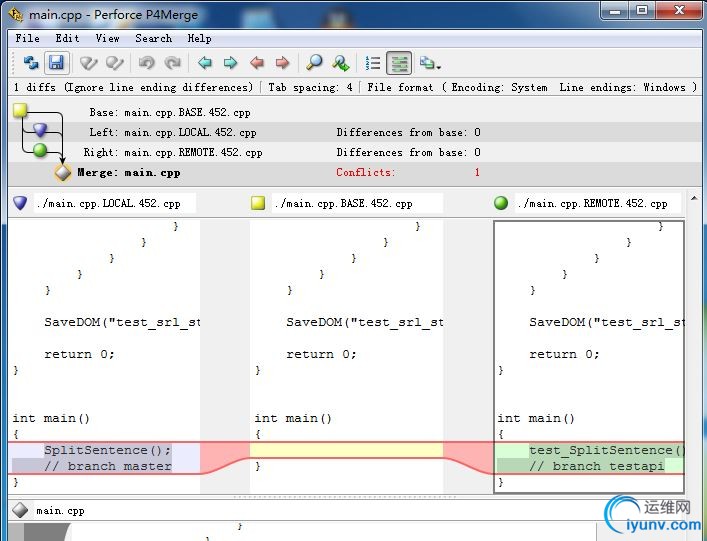The width and height of the screenshot is (707, 541).
Task: Open the File menu
Action: coord(28,38)
